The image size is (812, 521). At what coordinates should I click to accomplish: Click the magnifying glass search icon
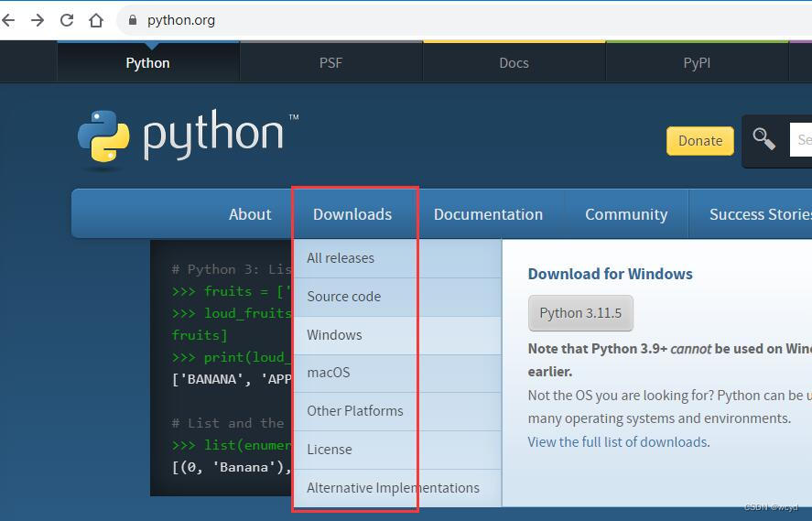pyautogui.click(x=763, y=139)
